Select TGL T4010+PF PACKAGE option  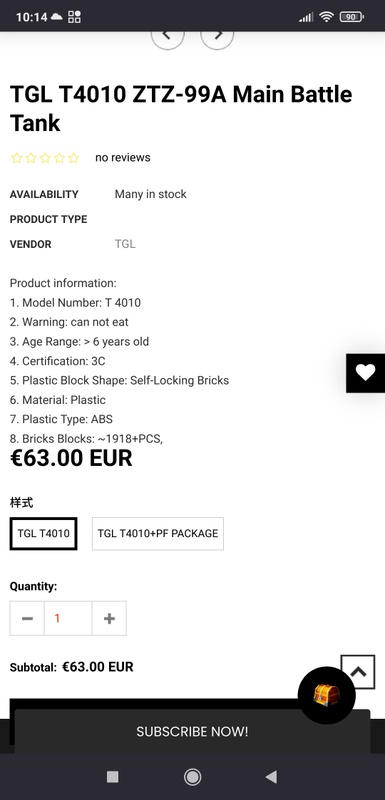(x=158, y=534)
